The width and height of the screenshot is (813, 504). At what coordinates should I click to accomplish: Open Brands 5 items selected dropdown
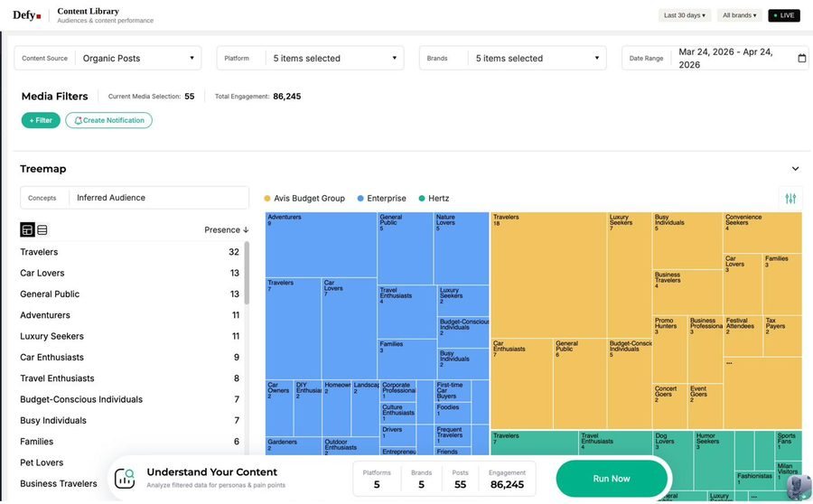pos(512,58)
